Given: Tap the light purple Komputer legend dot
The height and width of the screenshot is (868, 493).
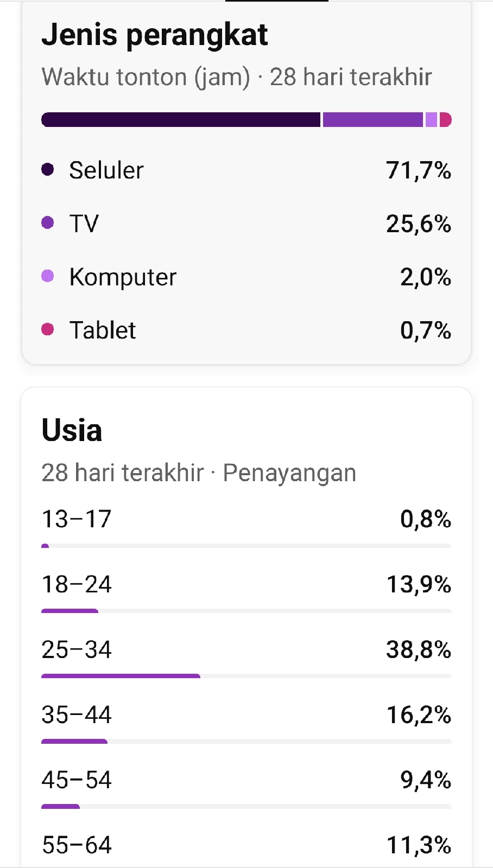Looking at the screenshot, I should coord(48,276).
